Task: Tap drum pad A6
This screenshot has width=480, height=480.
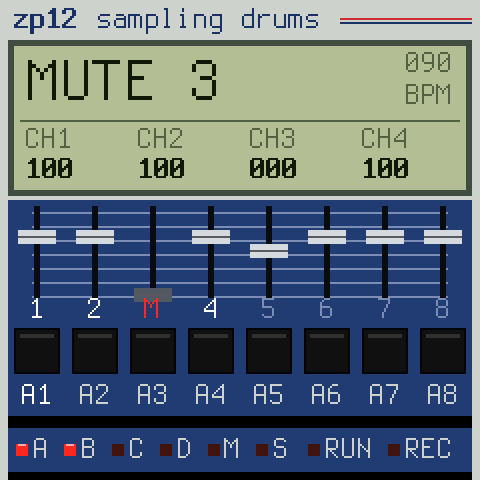Action: click(x=327, y=351)
